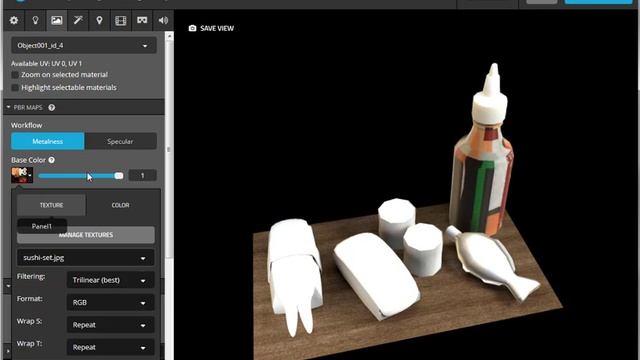Screen dimensions: 640x360
Task: Choose the Specular workflow
Action: click(120, 141)
